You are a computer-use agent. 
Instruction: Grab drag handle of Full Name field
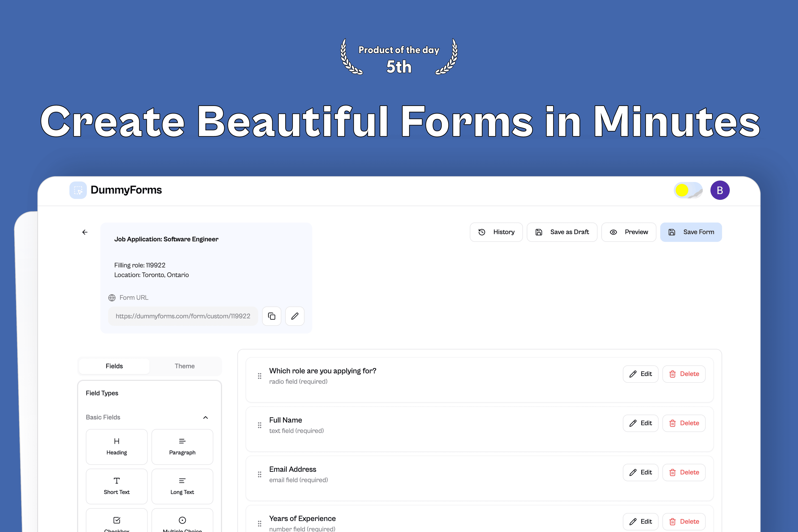tap(260, 425)
